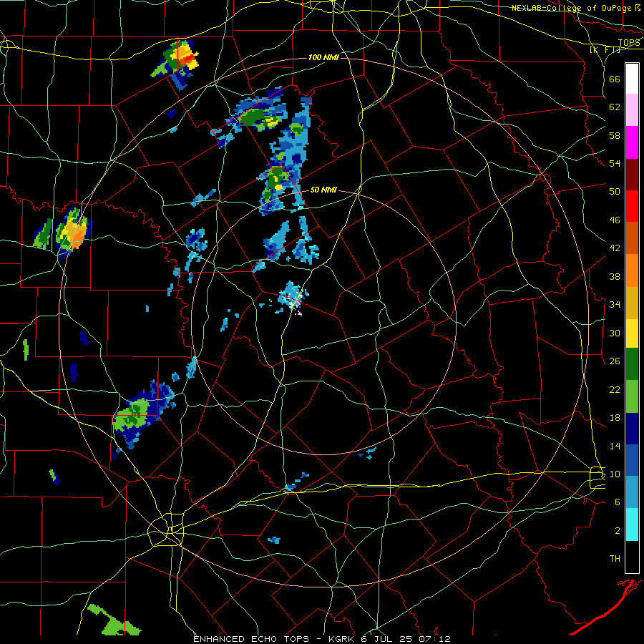Click the navy blue legend swatch

tap(632, 429)
